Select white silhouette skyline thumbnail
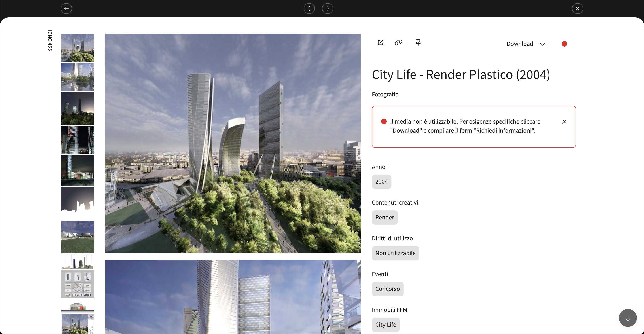 (78, 200)
